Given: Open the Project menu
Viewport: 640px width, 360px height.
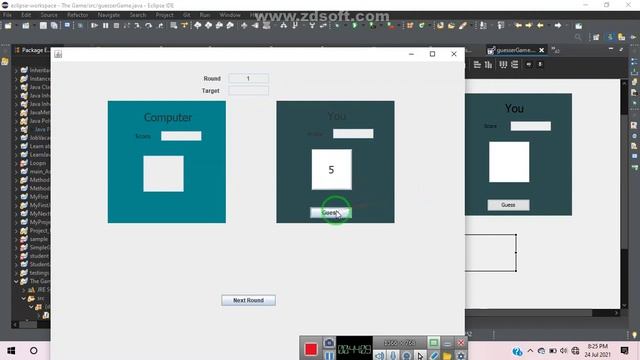Looking at the screenshot, I should pos(164,15).
